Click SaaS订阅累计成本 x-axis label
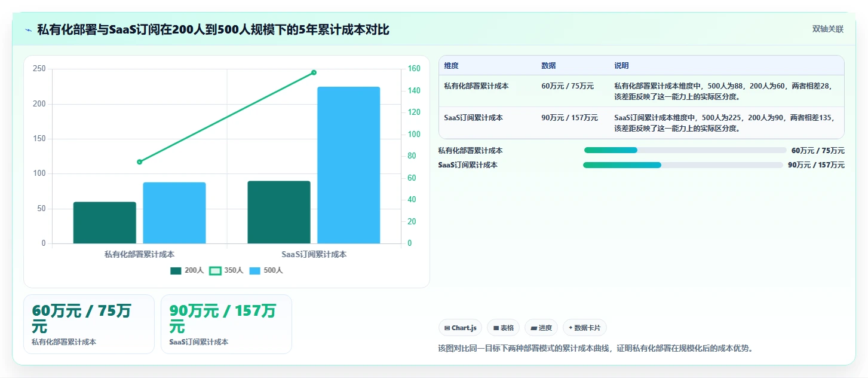Image resolution: width=868 pixels, height=378 pixels. [314, 254]
